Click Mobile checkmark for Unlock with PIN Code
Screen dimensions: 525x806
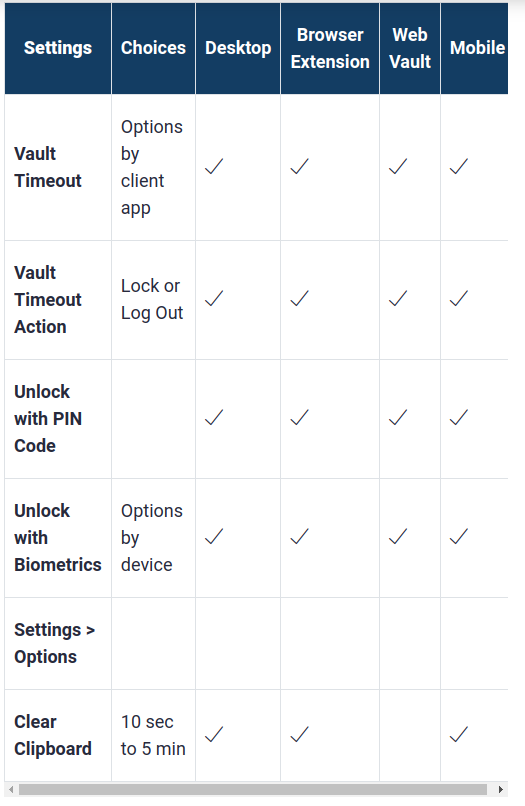click(x=459, y=417)
